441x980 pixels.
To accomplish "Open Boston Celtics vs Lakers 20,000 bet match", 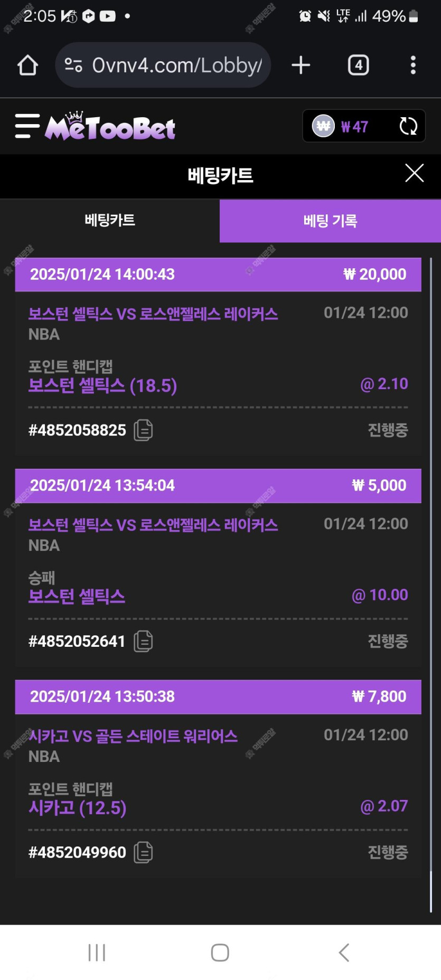I will pyautogui.click(x=153, y=314).
